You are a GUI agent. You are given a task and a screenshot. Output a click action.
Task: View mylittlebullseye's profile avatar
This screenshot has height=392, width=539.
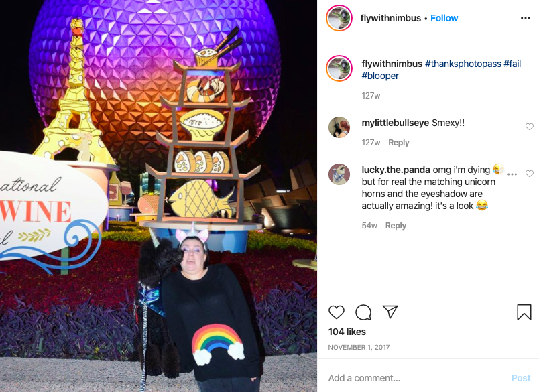tap(339, 127)
